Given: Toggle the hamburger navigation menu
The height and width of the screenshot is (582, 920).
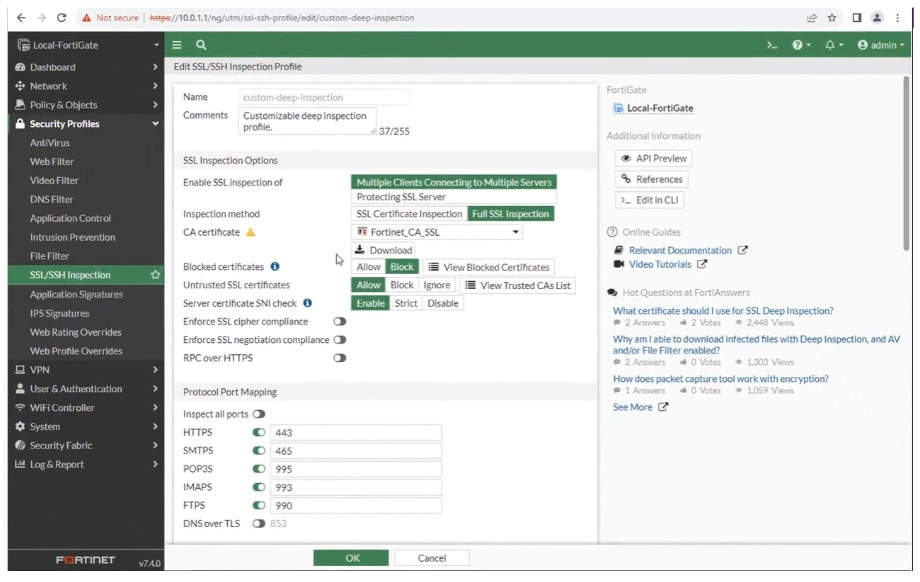Looking at the screenshot, I should 177,45.
